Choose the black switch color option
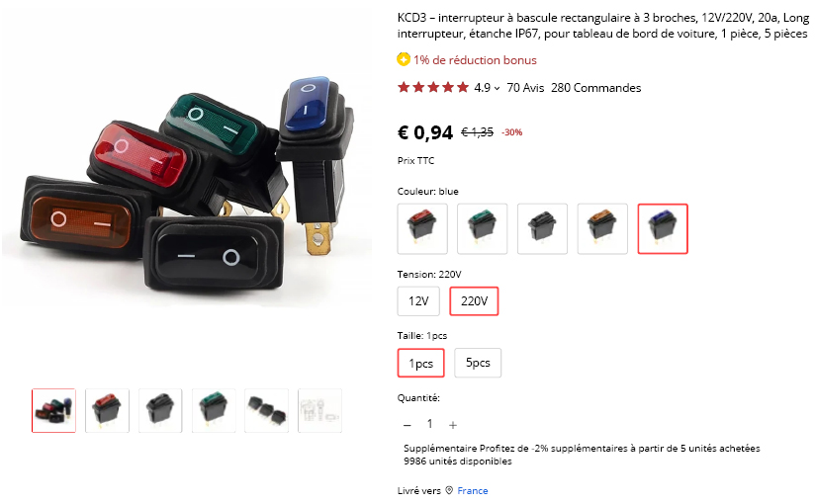 point(542,228)
